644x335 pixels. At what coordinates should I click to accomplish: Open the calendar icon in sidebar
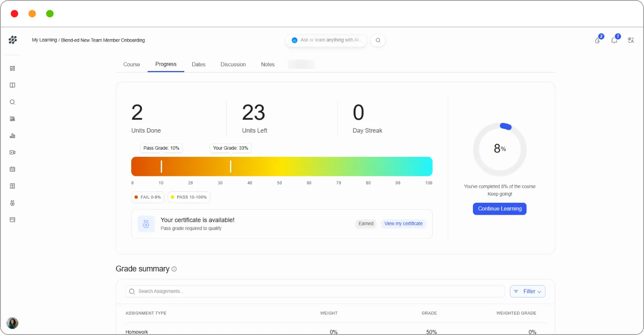[x=12, y=169]
